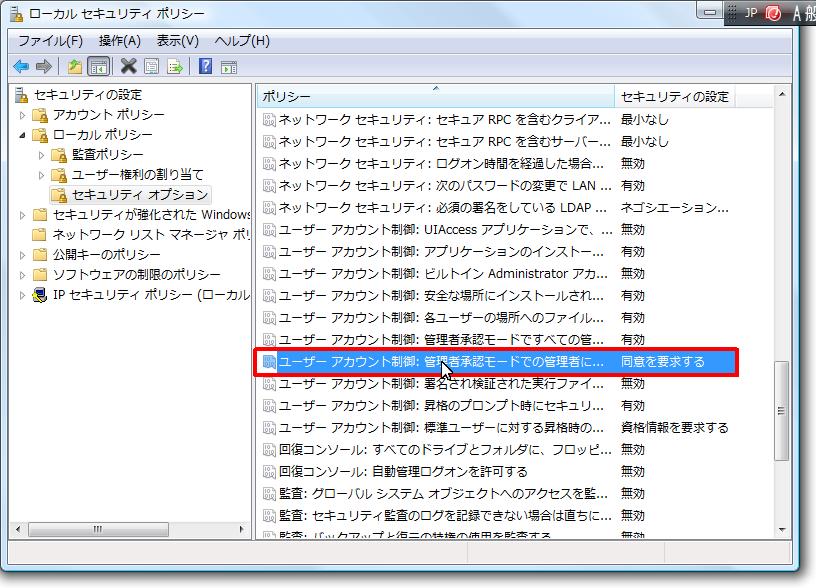The height and width of the screenshot is (588, 816).
Task: Click the セキュリティの設定 column header
Action: coord(674,97)
